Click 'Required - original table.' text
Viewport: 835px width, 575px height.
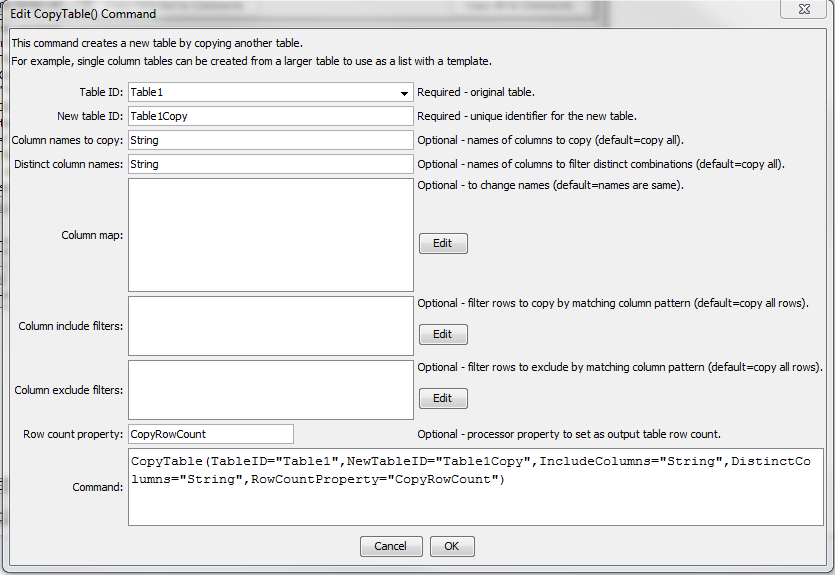click(x=476, y=92)
